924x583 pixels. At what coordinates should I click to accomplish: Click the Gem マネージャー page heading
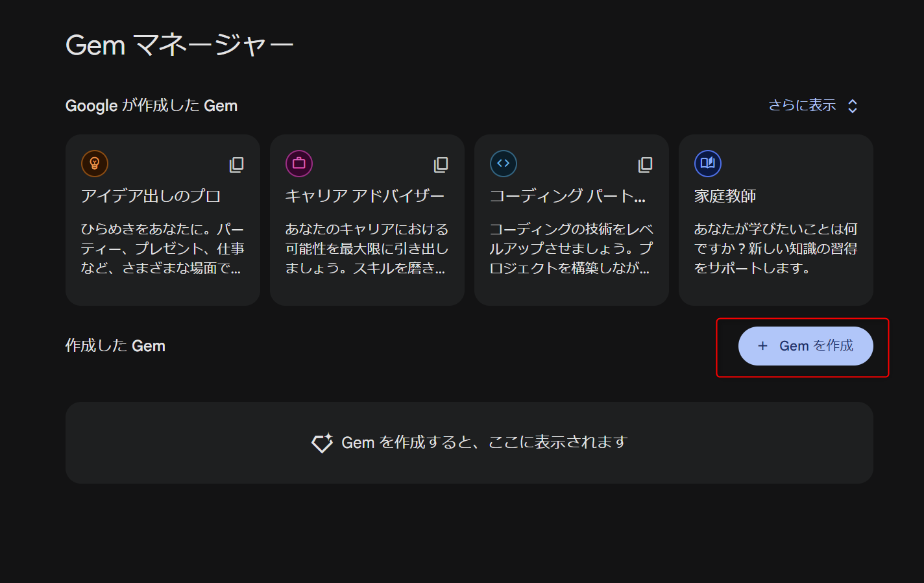coord(180,45)
